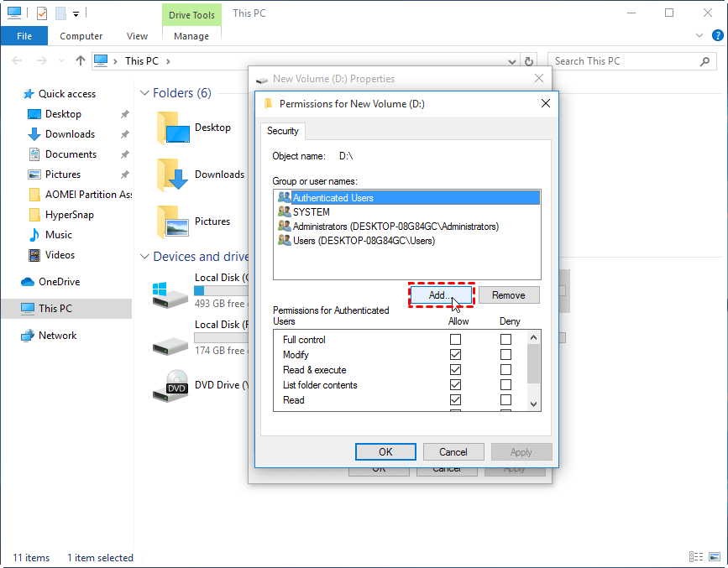The height and width of the screenshot is (568, 728).
Task: Open Pictures in the navigation pane
Action: coord(63,175)
